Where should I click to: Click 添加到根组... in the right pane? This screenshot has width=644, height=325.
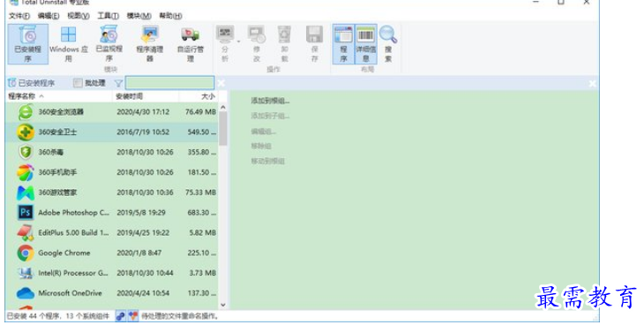pos(270,101)
